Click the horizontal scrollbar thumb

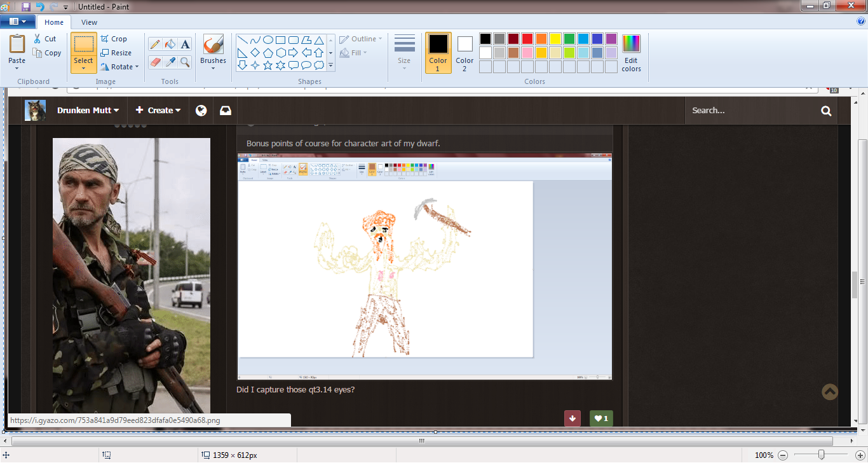click(422, 441)
